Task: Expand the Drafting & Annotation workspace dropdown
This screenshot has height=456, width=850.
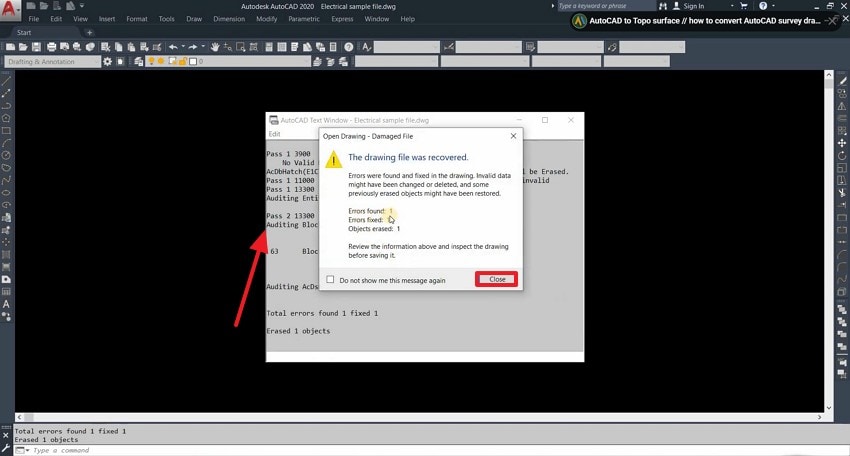Action: (x=96, y=62)
